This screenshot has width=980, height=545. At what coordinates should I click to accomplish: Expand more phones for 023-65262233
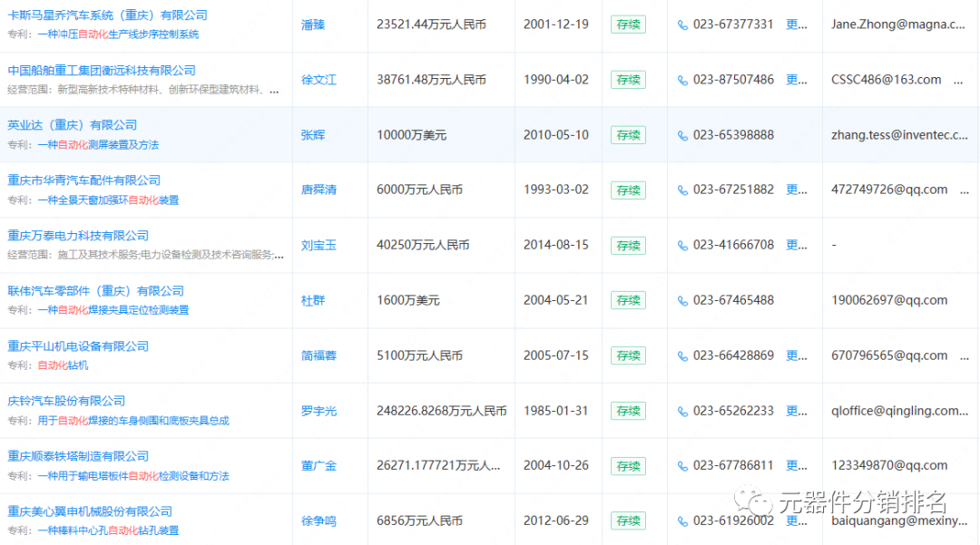tap(797, 411)
